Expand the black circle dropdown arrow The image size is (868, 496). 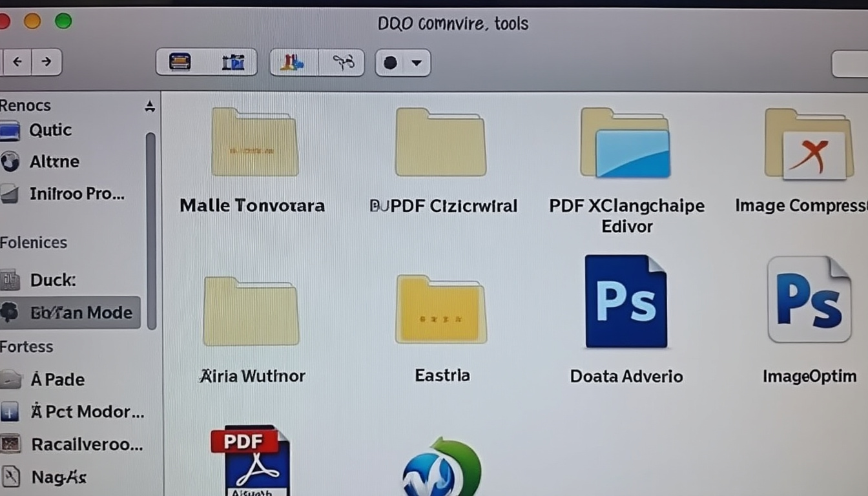(417, 63)
